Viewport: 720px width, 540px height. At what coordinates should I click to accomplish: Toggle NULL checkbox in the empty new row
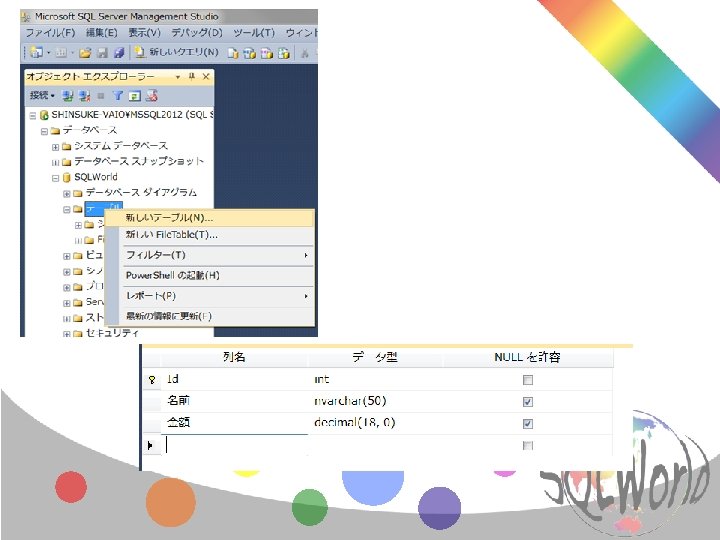pyautogui.click(x=528, y=445)
